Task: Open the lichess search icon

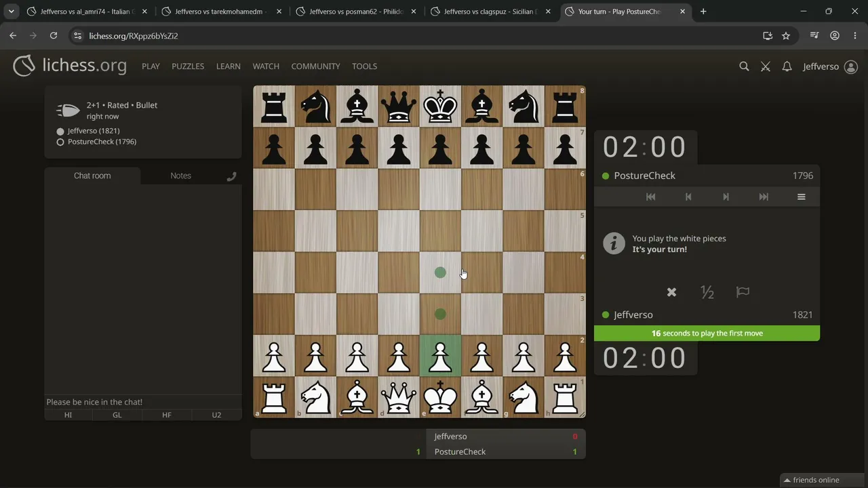Action: click(x=744, y=66)
